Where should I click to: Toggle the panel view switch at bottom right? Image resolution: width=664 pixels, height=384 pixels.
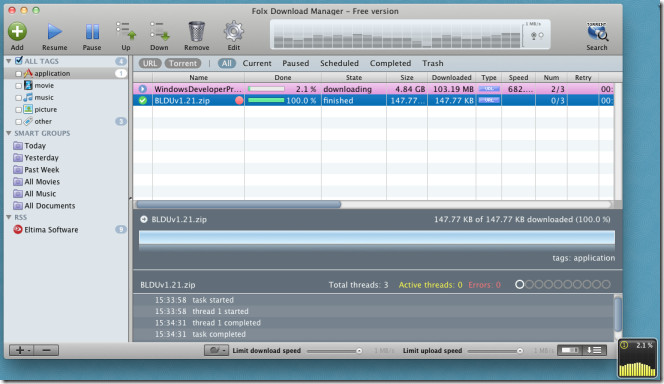(x=570, y=350)
